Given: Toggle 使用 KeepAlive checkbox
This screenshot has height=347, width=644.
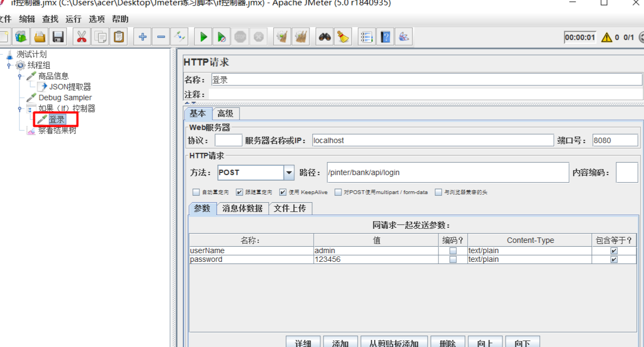Looking at the screenshot, I should 282,192.
